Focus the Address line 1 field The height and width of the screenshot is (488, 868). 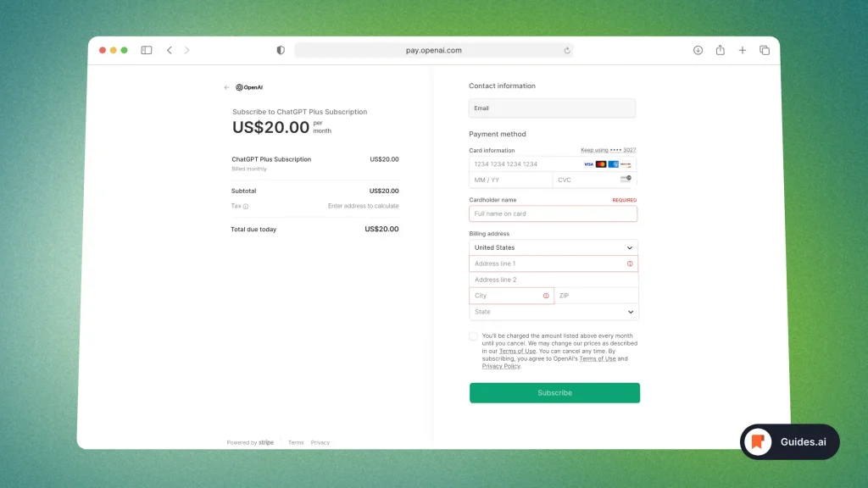[553, 264]
